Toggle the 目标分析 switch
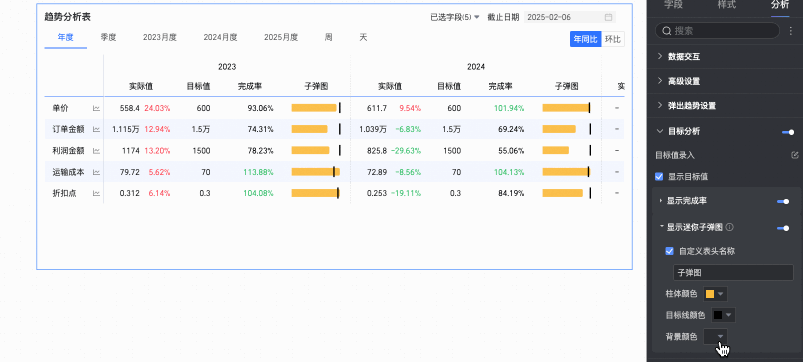 pos(788,132)
